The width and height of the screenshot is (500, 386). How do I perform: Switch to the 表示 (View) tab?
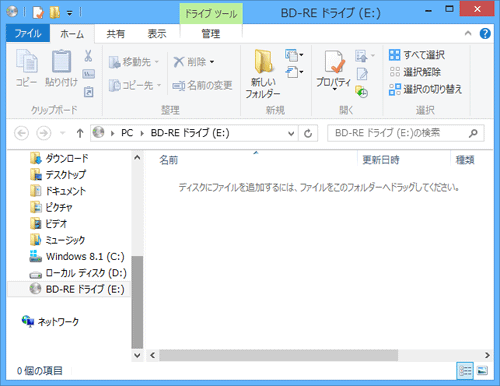click(x=157, y=34)
